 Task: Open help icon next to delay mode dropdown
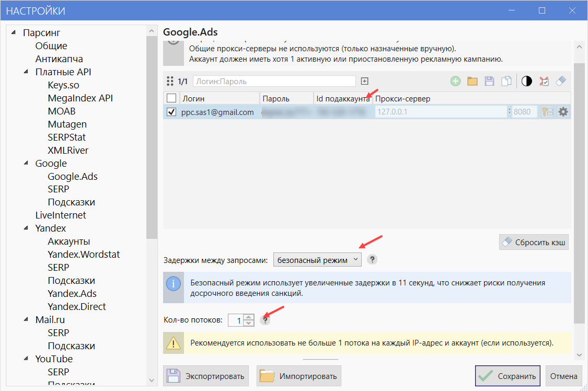click(372, 259)
